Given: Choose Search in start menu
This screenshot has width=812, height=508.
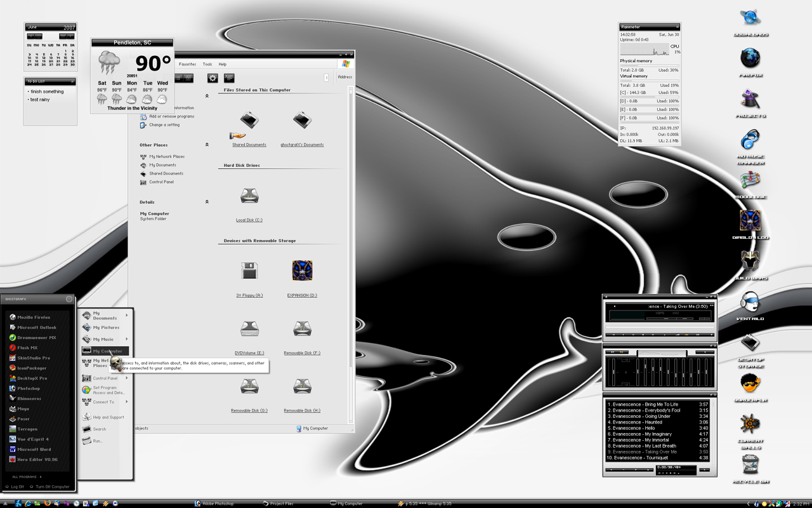Looking at the screenshot, I should (x=95, y=429).
